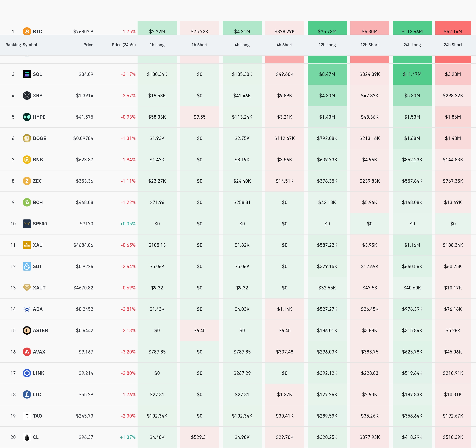This screenshot has width=476, height=448.
Task: Click SOL 24h Long $11.47M heatmap cell
Action: click(412, 74)
